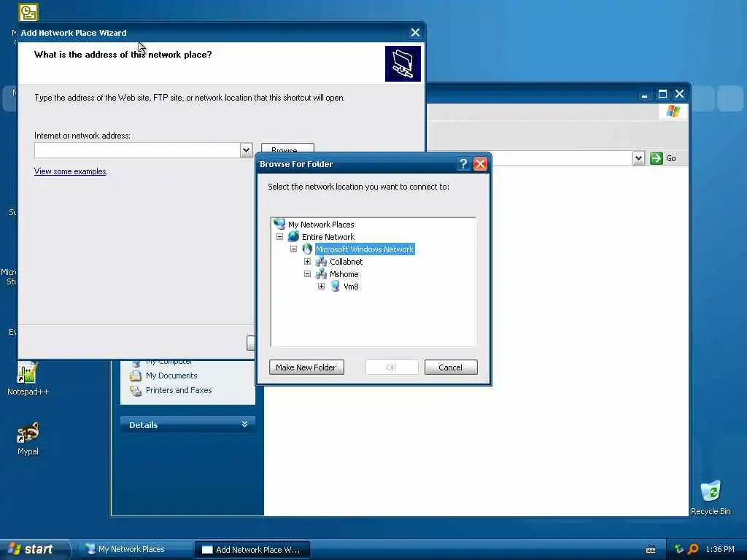
Task: Expand the Collabnet workgroup node
Action: point(307,262)
